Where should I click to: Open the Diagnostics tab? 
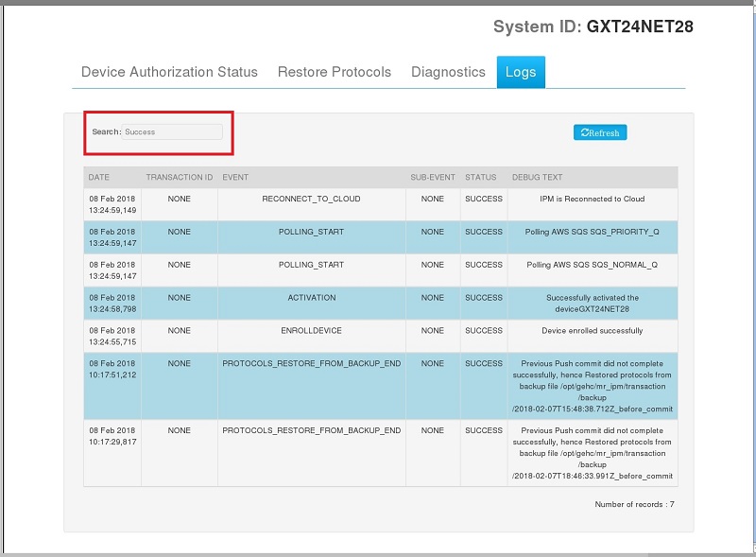pyautogui.click(x=448, y=72)
